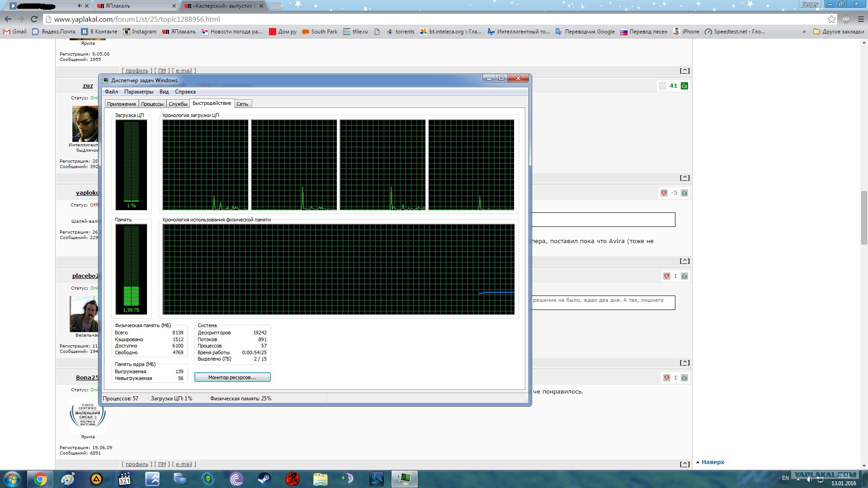
Task: Open the Другие закладки folder
Action: click(839, 32)
